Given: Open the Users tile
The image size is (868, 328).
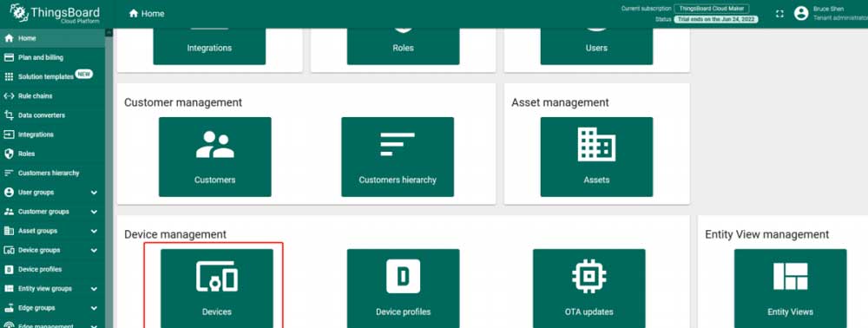Looking at the screenshot, I should (x=597, y=47).
